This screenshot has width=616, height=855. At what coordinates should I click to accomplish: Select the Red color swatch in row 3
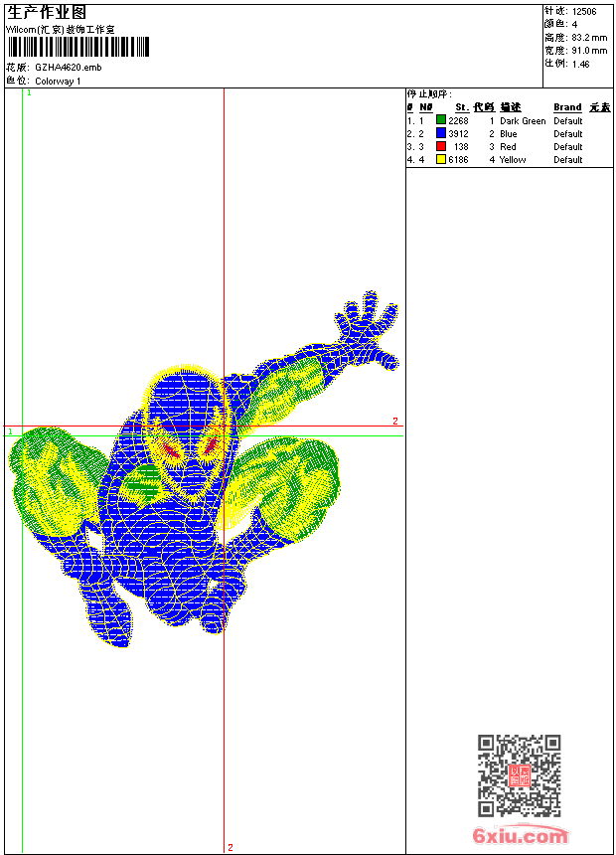point(441,146)
